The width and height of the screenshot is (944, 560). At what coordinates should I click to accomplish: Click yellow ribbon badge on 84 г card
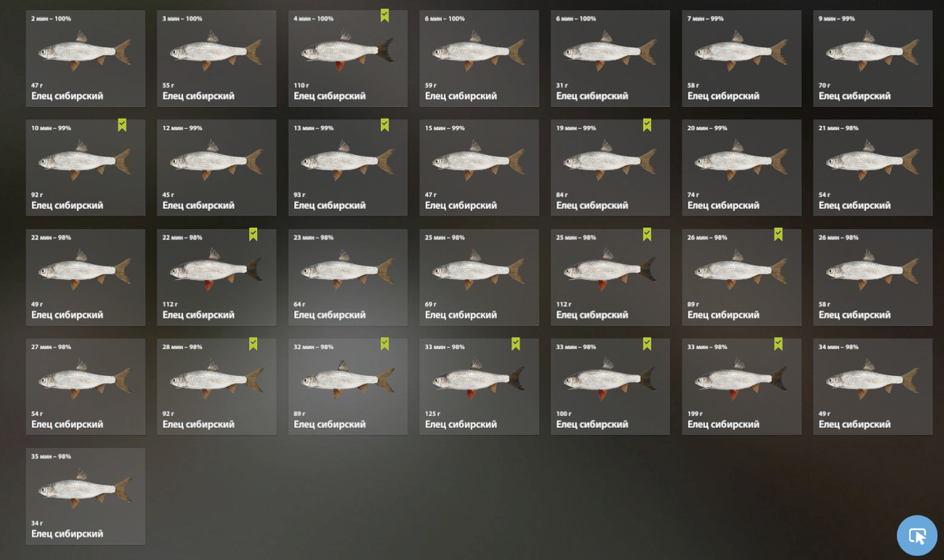pos(647,125)
